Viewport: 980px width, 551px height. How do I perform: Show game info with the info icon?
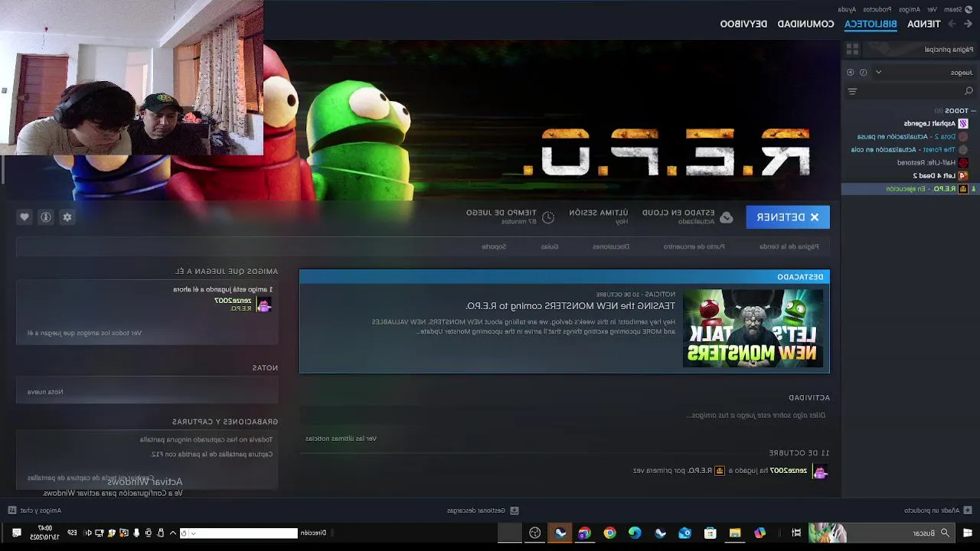pyautogui.click(x=46, y=217)
